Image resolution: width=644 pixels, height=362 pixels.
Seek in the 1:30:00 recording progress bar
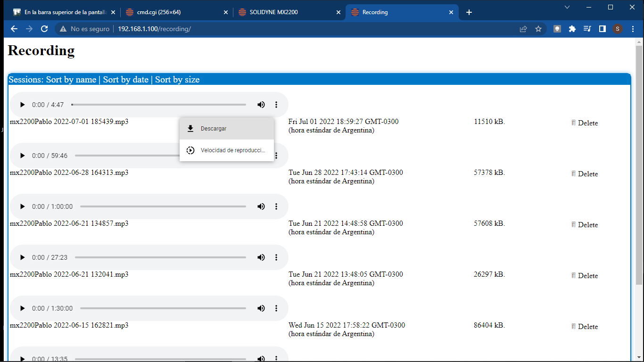pyautogui.click(x=163, y=308)
